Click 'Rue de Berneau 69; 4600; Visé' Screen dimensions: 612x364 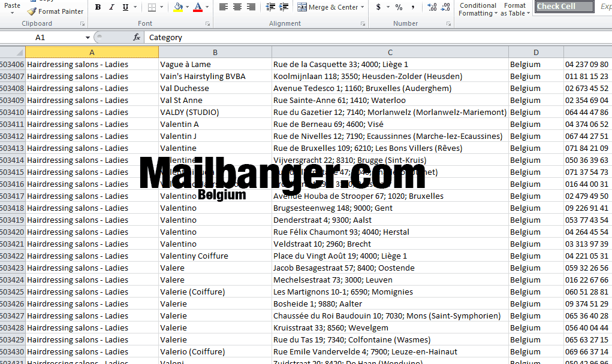[390, 125]
